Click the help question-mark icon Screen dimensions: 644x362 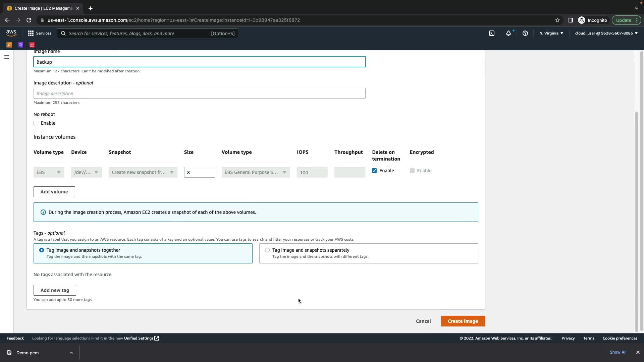tap(525, 33)
